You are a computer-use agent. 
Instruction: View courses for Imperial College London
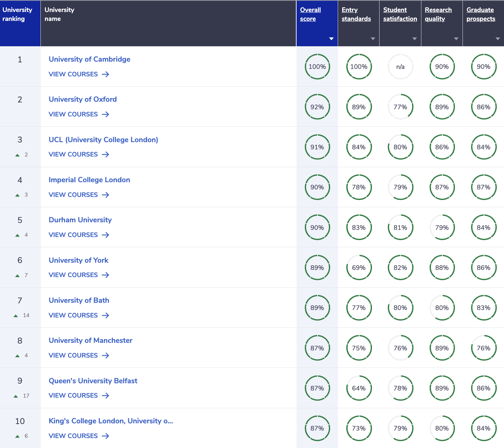[79, 195]
